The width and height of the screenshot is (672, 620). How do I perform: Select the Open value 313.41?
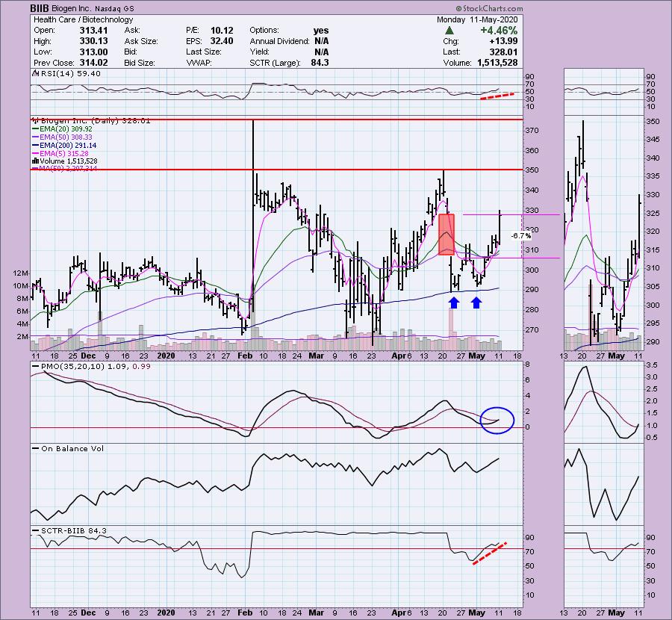93,31
